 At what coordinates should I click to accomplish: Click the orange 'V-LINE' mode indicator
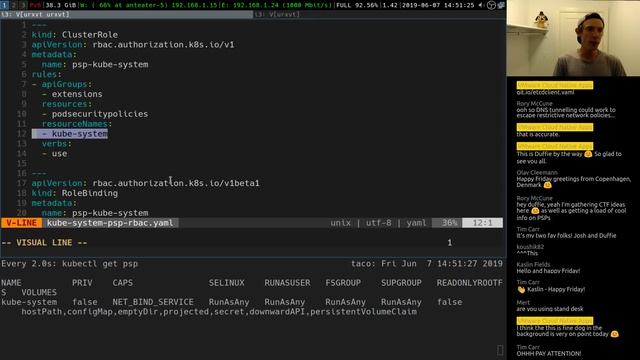point(22,223)
